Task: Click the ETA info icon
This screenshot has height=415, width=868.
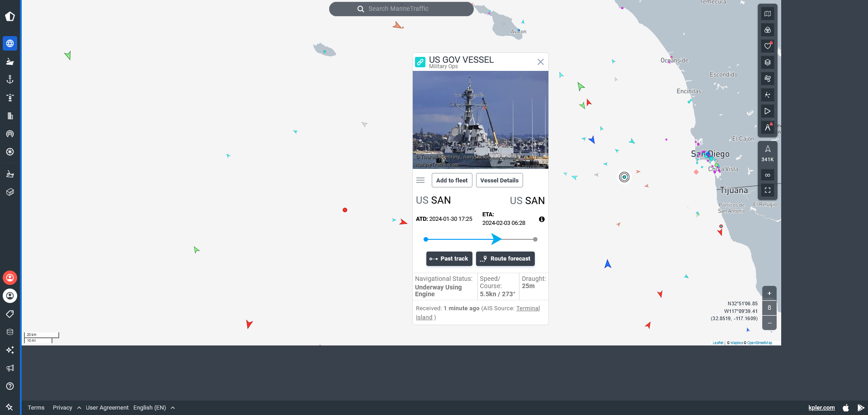Action: coord(542,219)
